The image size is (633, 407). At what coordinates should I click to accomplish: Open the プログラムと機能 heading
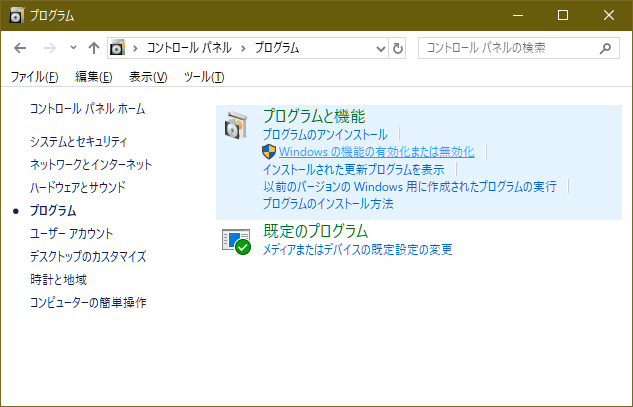click(x=314, y=116)
